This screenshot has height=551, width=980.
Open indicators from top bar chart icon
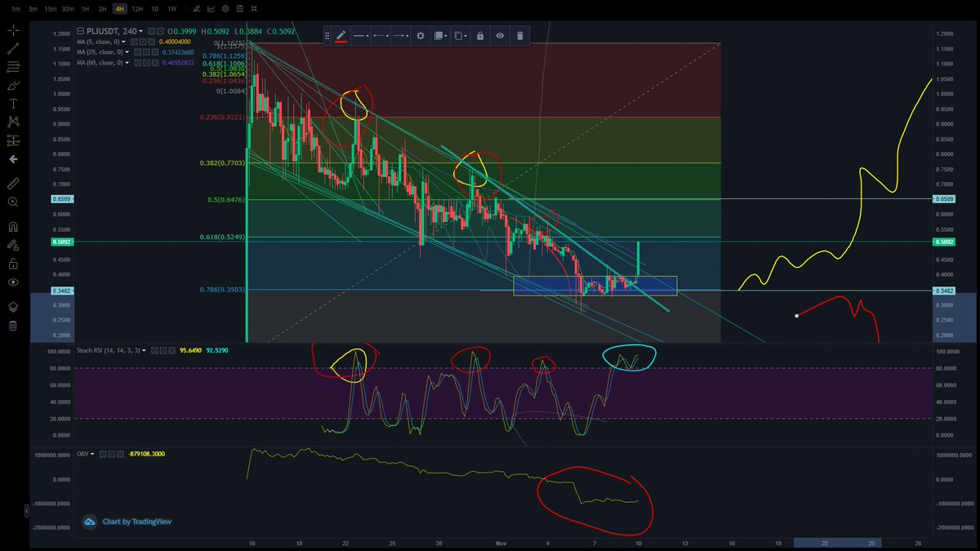click(x=212, y=9)
